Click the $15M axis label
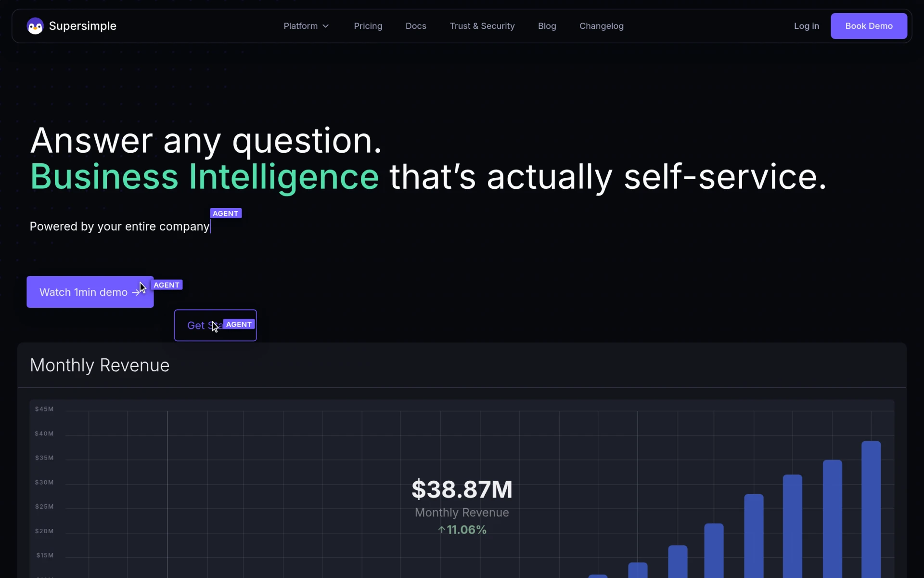 click(x=45, y=555)
